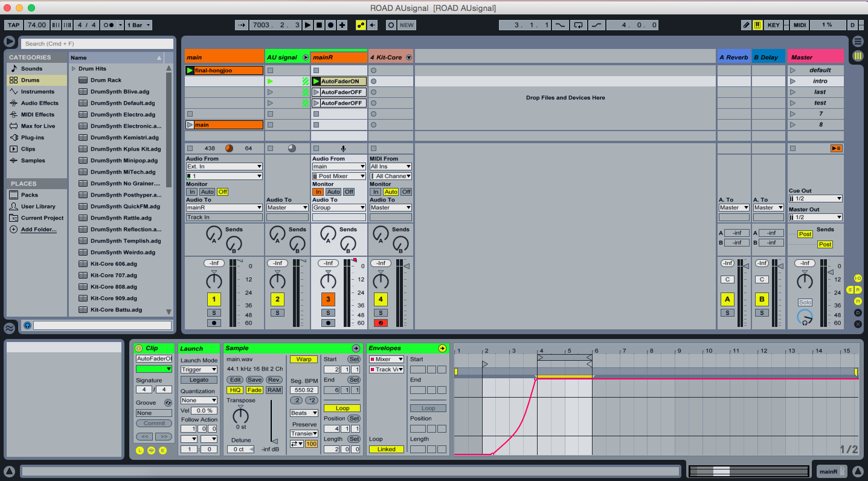Click the transport Stop button

click(320, 25)
